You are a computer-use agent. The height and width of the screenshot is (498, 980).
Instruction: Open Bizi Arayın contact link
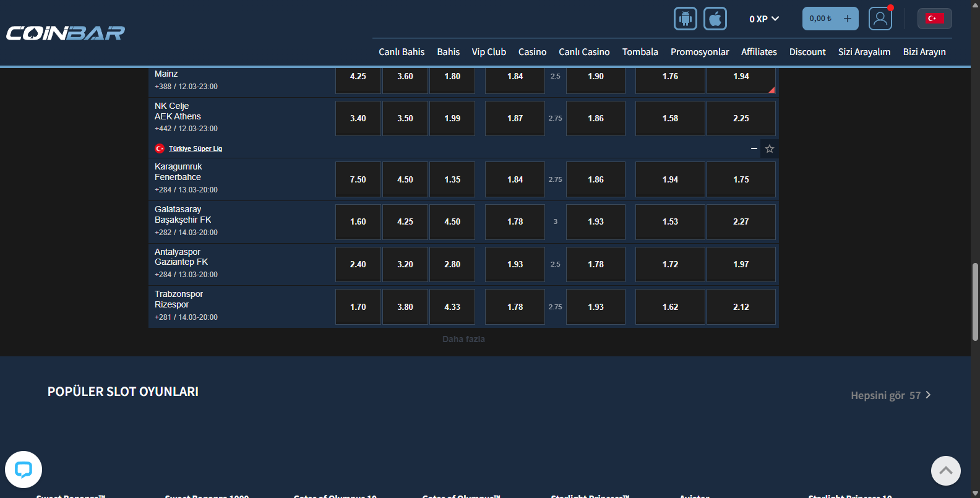(924, 52)
